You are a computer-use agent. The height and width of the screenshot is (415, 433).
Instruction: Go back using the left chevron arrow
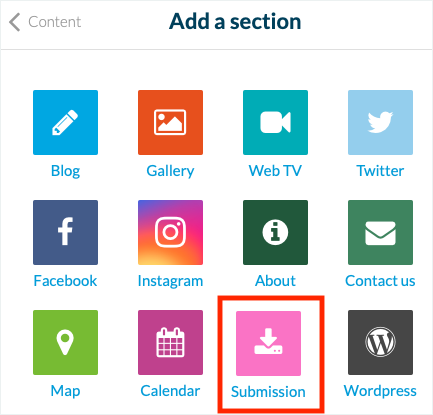pyautogui.click(x=14, y=22)
